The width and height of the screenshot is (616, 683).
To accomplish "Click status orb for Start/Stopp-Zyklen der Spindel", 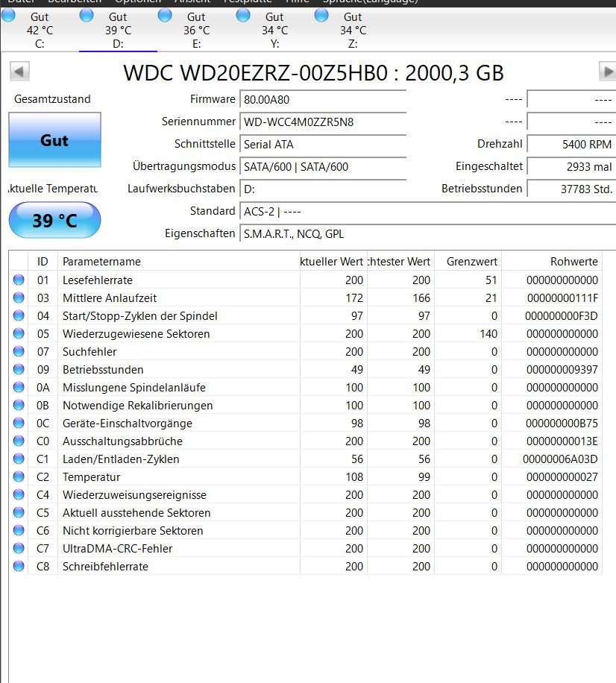I will 19,315.
